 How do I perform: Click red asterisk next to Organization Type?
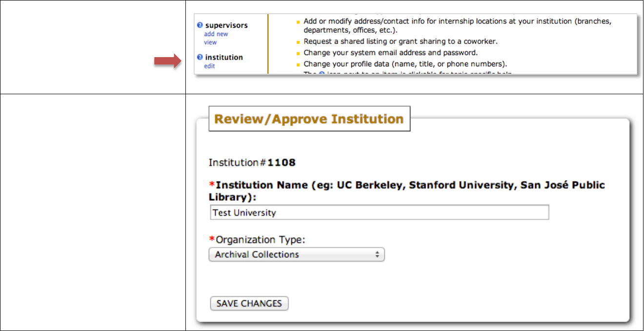212,240
